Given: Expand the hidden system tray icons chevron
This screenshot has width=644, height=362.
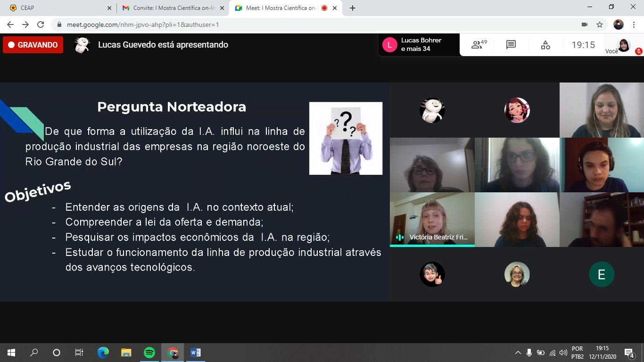Looking at the screenshot, I should coord(518,353).
